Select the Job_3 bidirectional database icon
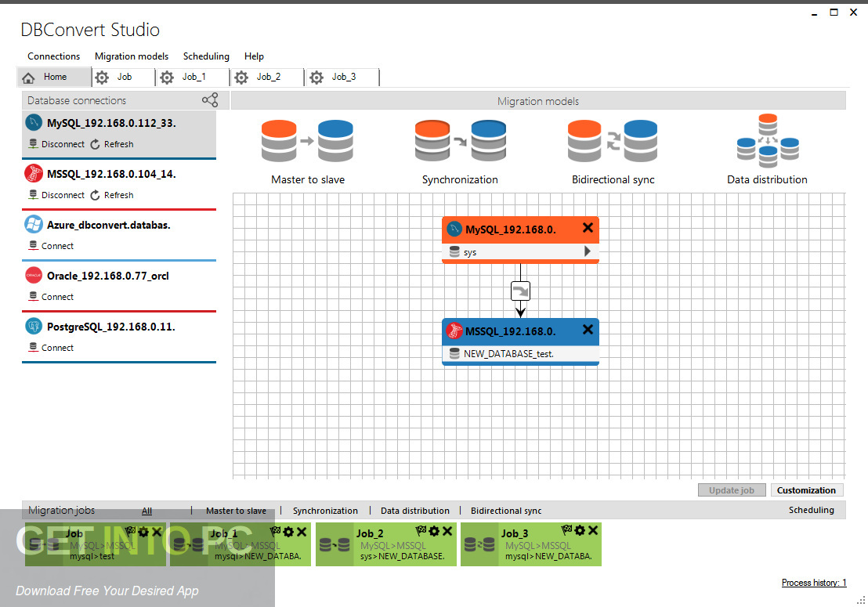This screenshot has height=607, width=868. [x=479, y=546]
